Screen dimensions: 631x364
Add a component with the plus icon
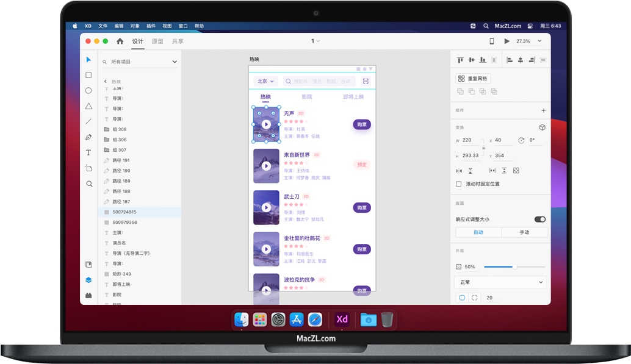[543, 111]
